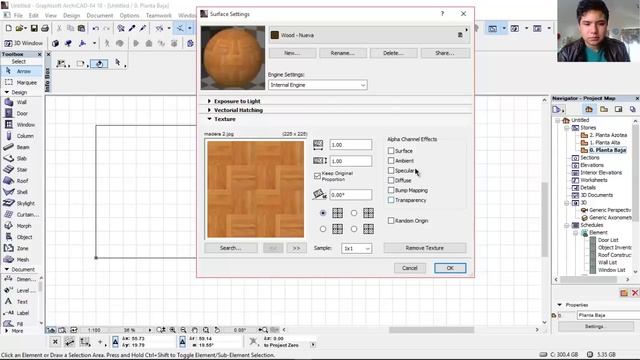This screenshot has height=360, width=640.
Task: Open the View menu
Action: (x=51, y=16)
